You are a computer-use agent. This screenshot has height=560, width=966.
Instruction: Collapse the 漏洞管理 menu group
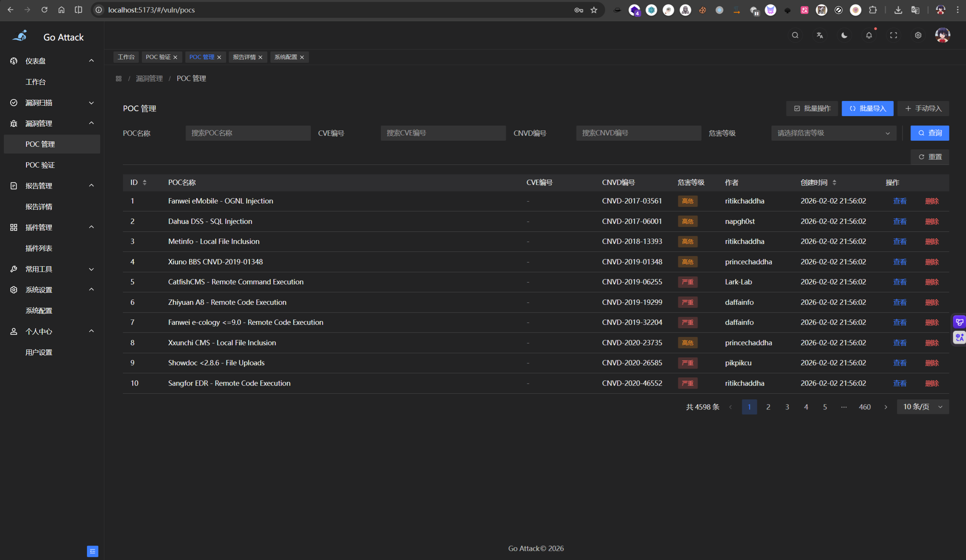click(x=52, y=123)
